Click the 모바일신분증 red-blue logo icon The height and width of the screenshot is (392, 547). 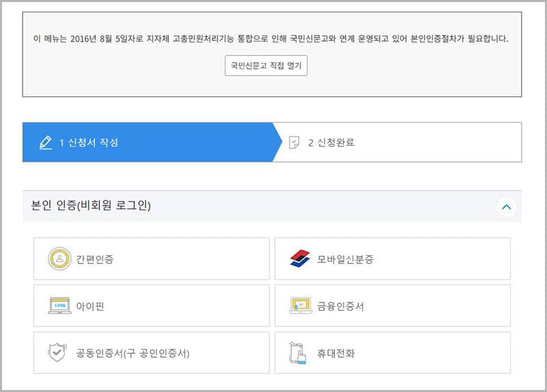pos(300,259)
